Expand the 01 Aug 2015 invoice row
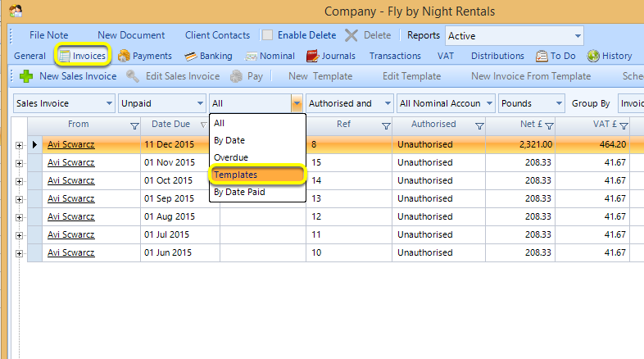644x359 pixels. click(x=19, y=218)
